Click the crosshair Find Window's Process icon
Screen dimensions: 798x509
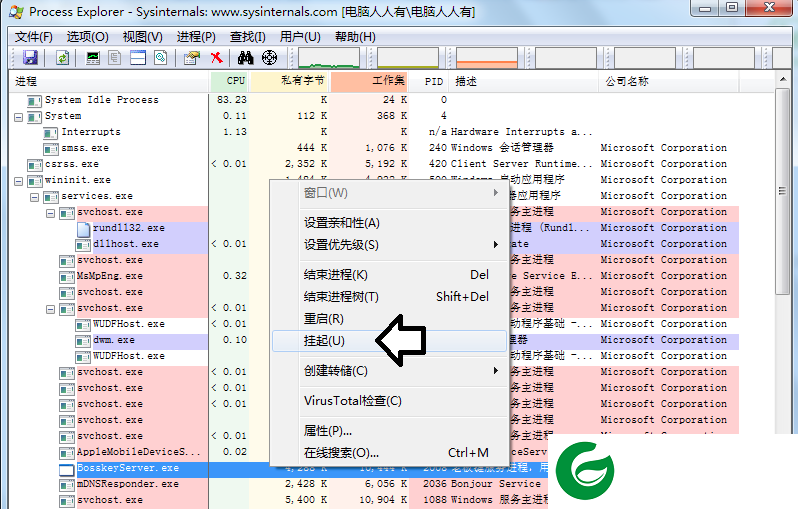[x=269, y=58]
